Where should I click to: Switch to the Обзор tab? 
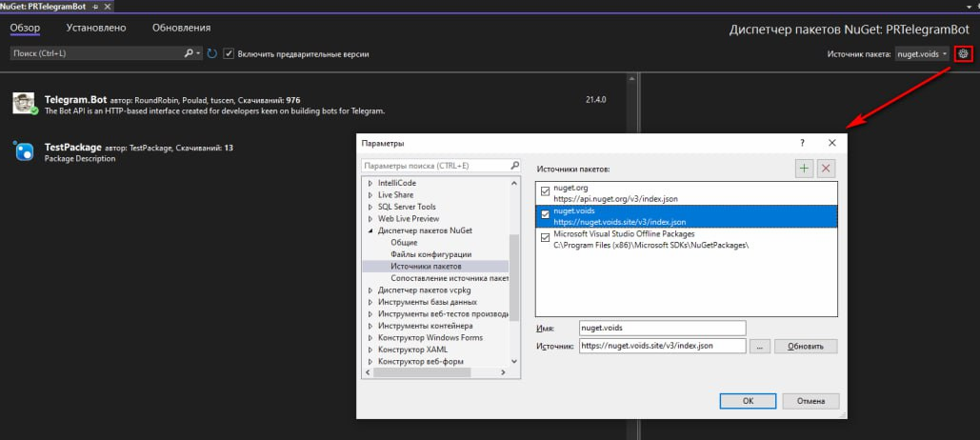(x=25, y=28)
